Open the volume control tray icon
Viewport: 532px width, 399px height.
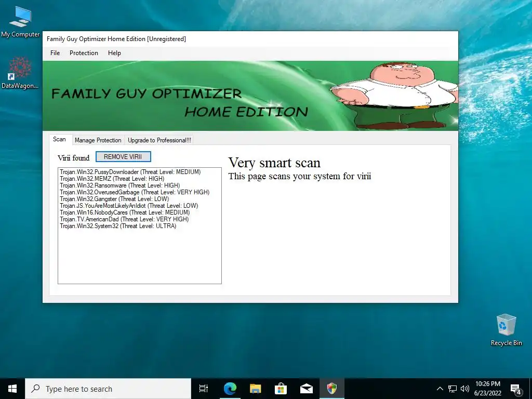point(465,389)
